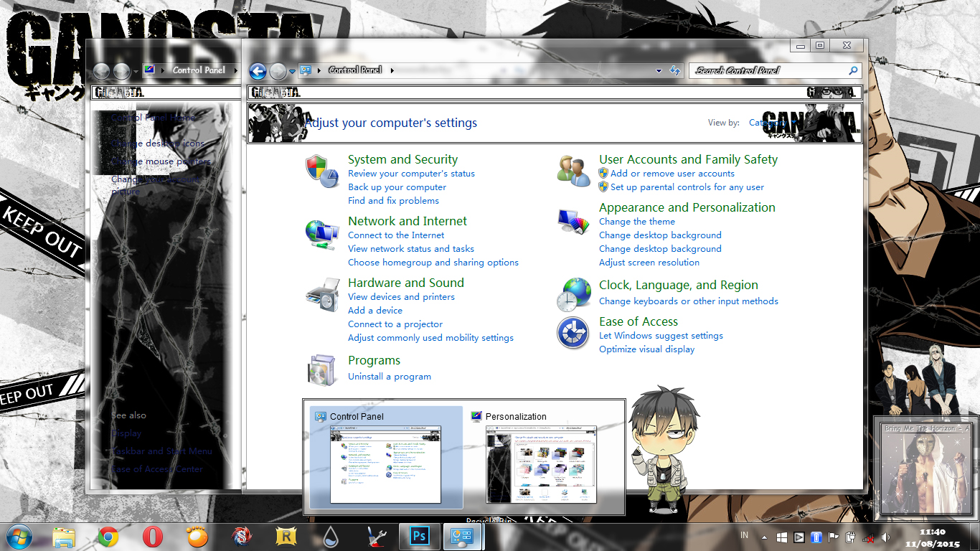
Task: Expand hidden icons in the system tray
Action: (x=764, y=537)
